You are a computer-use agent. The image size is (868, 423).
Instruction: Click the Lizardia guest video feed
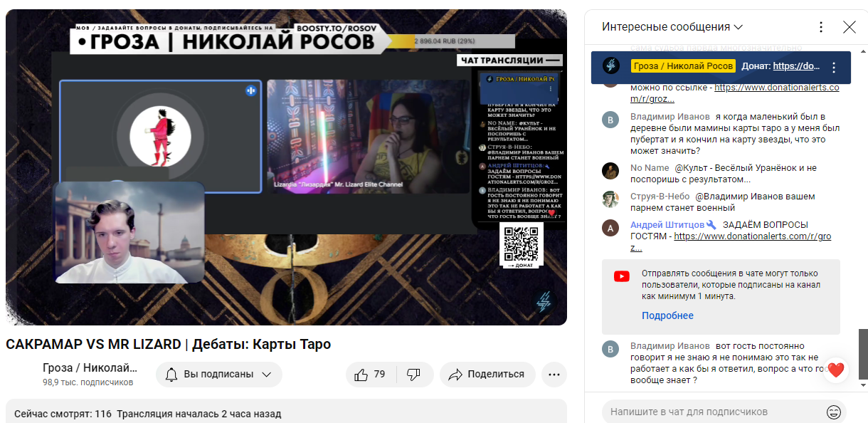(x=369, y=136)
